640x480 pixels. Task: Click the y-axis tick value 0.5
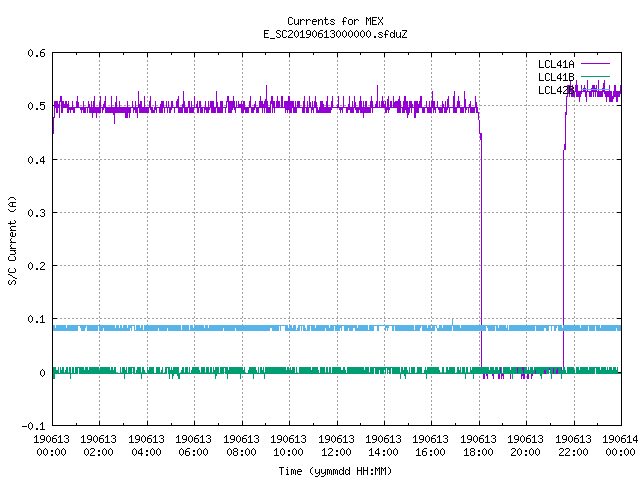[36, 106]
